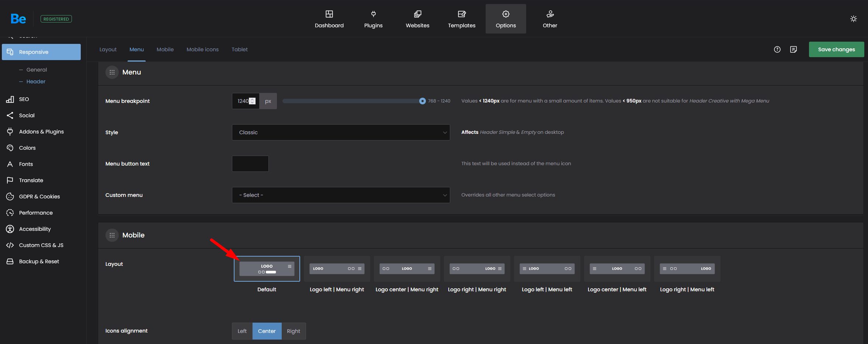Click the Mobile section drag handle icon
The width and height of the screenshot is (868, 344).
[112, 235]
